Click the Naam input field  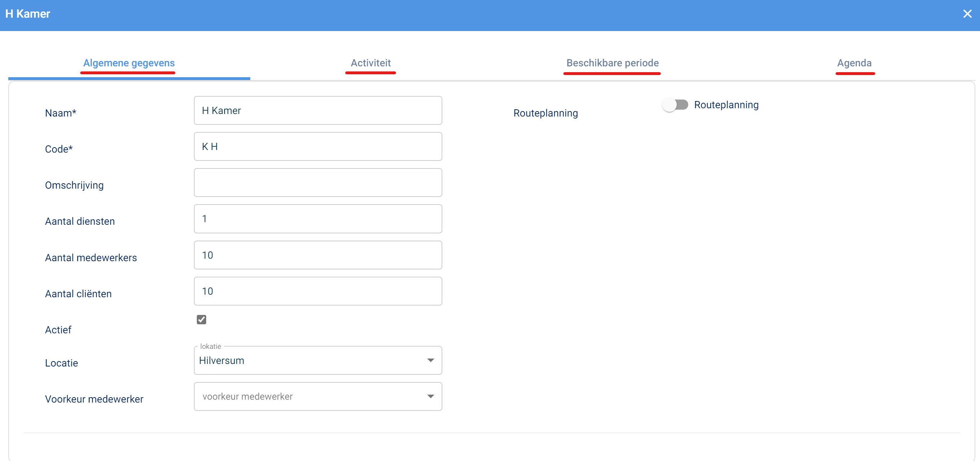pyautogui.click(x=318, y=111)
